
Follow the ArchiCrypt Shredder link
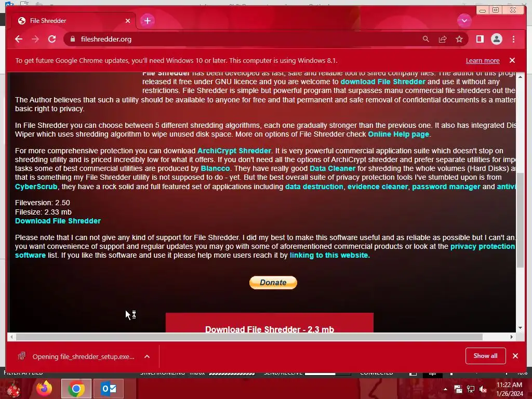[x=234, y=151]
